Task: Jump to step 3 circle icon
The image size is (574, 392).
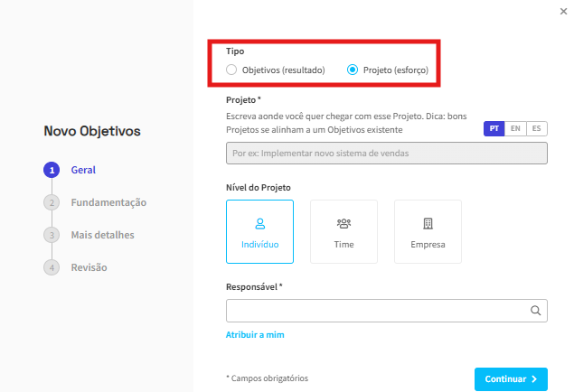Action: (x=52, y=235)
